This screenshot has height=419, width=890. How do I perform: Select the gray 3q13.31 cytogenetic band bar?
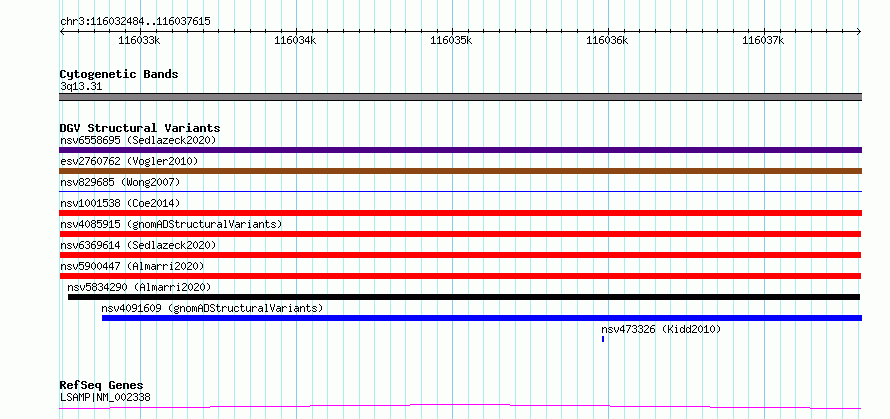coord(460,97)
